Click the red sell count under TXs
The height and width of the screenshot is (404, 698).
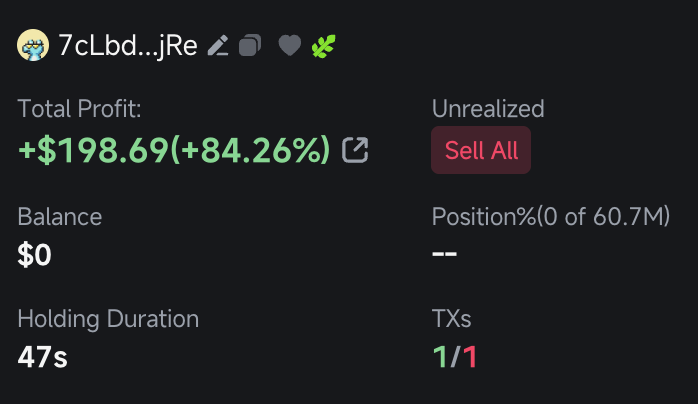pos(470,357)
